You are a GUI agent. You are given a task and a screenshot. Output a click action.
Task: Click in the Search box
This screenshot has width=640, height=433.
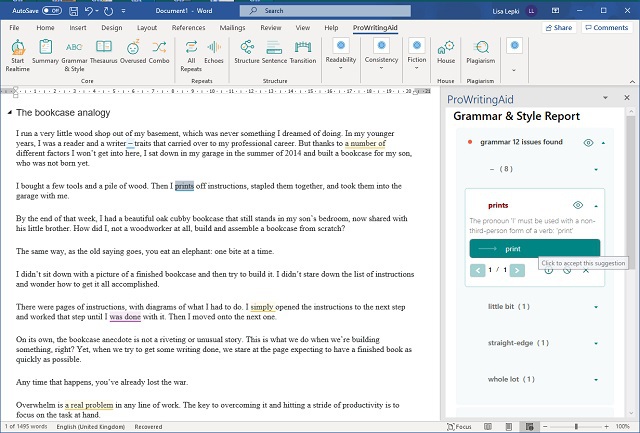[325, 11]
